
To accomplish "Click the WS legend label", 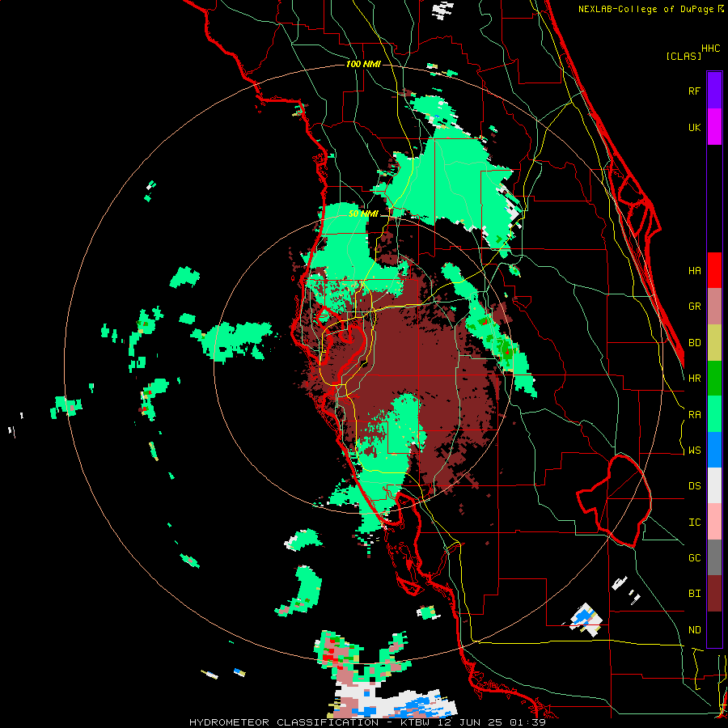I will [x=694, y=450].
